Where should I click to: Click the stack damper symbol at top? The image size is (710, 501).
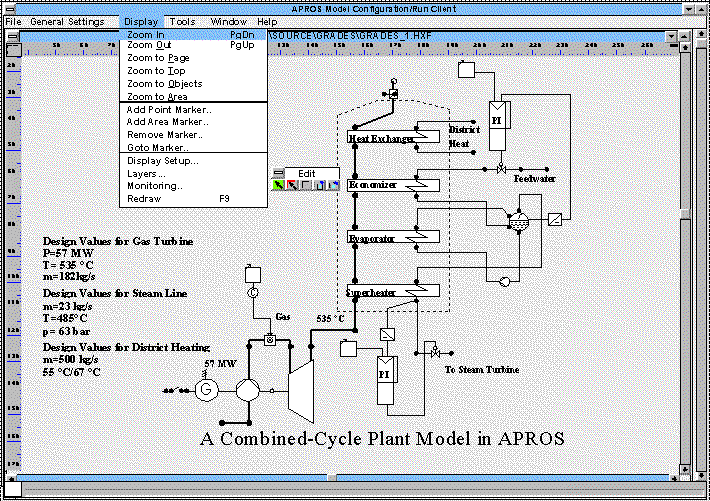coord(393,94)
